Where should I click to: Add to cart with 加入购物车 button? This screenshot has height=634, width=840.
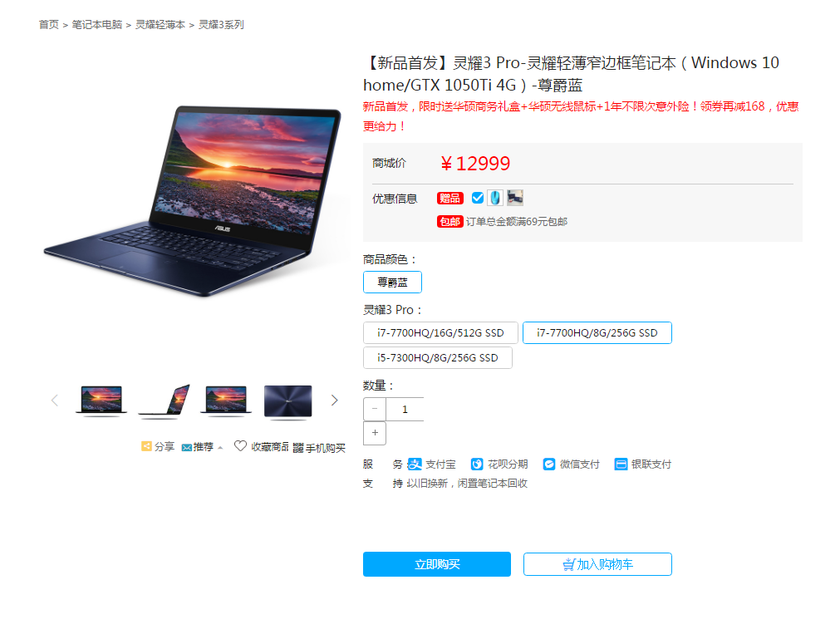pyautogui.click(x=598, y=564)
